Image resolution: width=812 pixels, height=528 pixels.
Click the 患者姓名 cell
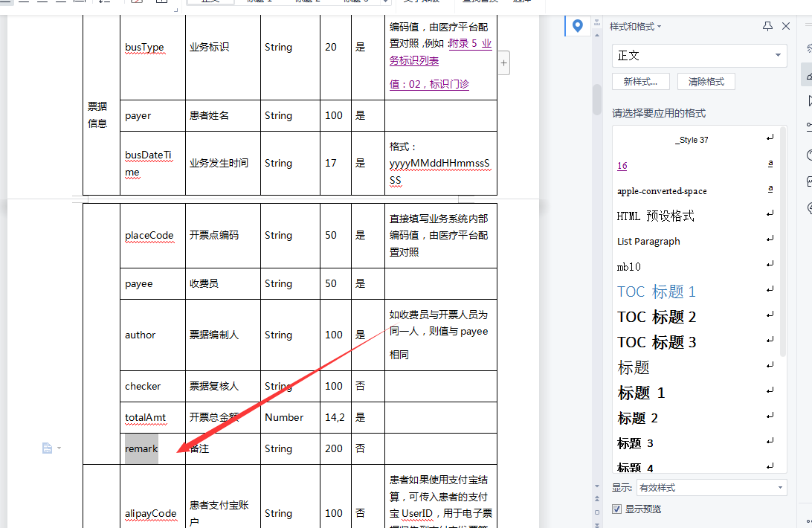pyautogui.click(x=222, y=115)
